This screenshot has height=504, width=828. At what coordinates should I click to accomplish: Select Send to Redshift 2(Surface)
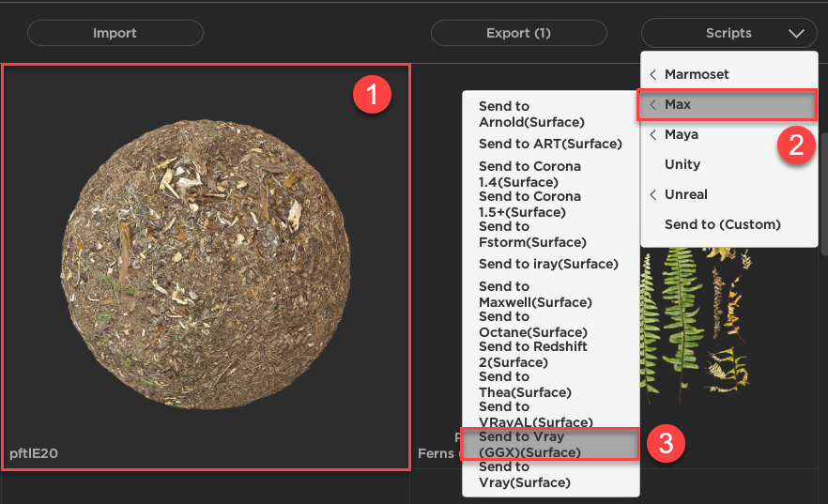point(532,354)
